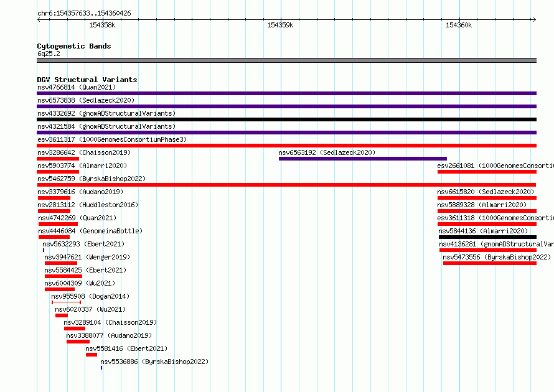This screenshot has width=554, height=392.
Task: Click the purple bar of nsv6563192 (Sedlazeck2020)
Action: tap(363, 159)
